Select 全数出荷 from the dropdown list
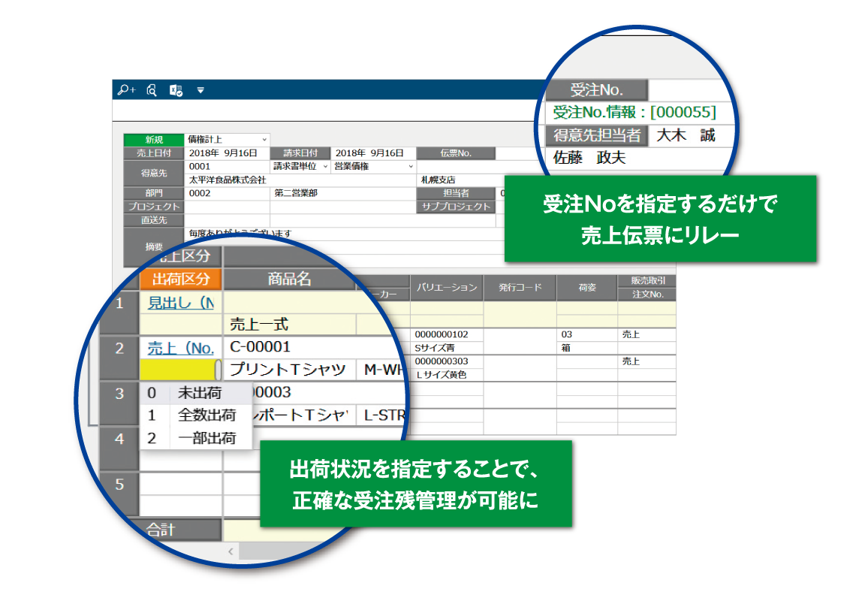 197,415
